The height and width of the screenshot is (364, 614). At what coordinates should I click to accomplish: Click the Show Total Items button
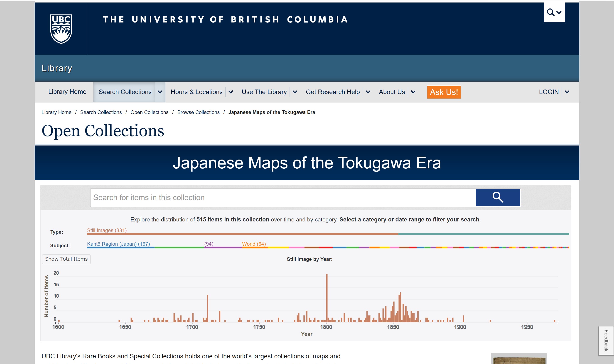click(x=66, y=259)
